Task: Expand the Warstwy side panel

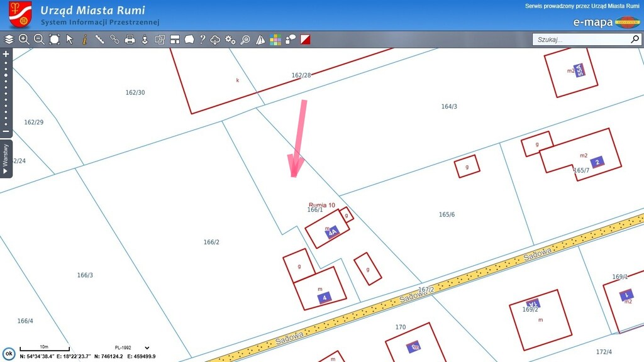Action: tap(6, 158)
